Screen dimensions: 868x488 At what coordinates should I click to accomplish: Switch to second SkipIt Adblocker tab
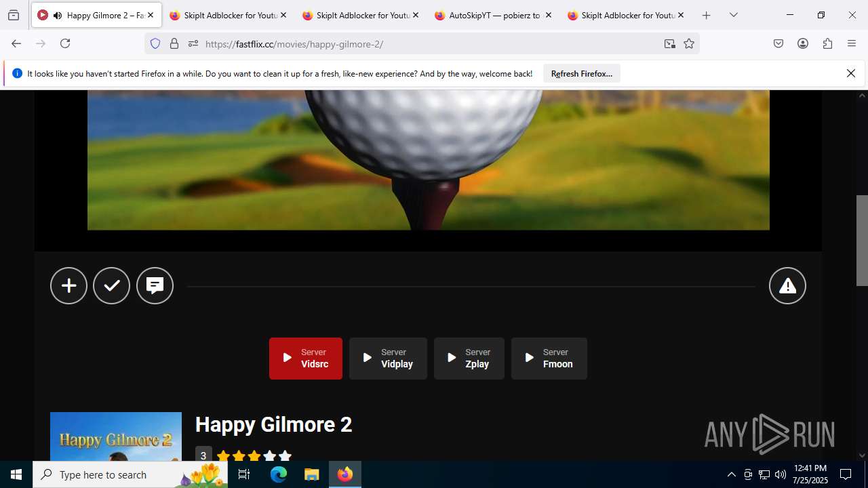click(360, 15)
